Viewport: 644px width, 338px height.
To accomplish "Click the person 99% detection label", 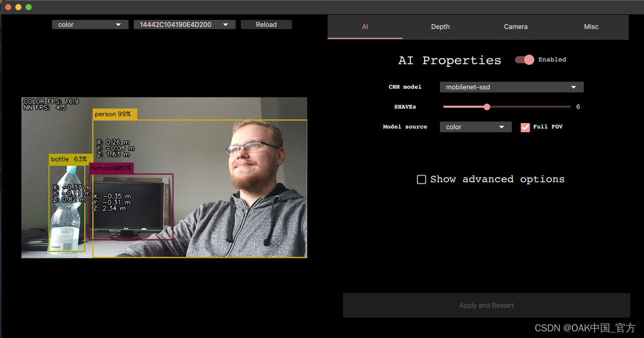I will click(115, 114).
